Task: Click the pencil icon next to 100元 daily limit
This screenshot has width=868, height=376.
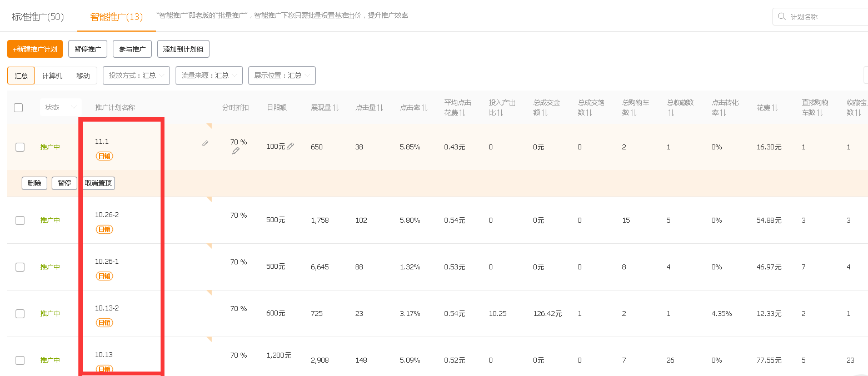Action: 291,147
